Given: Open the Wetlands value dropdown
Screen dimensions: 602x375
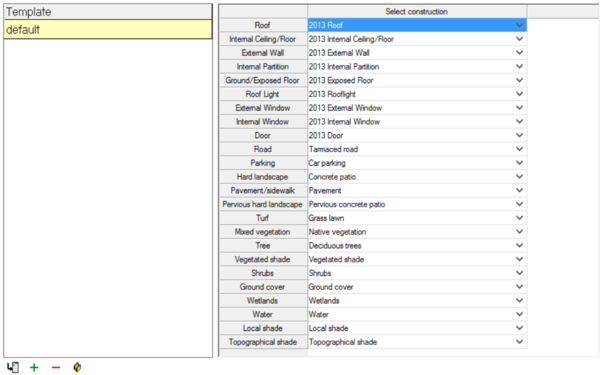Looking at the screenshot, I should click(x=519, y=301).
